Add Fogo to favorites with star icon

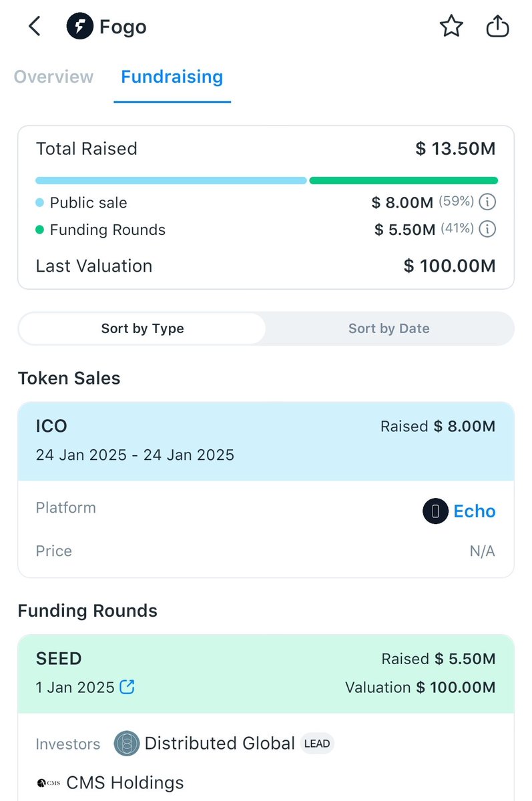coord(451,27)
